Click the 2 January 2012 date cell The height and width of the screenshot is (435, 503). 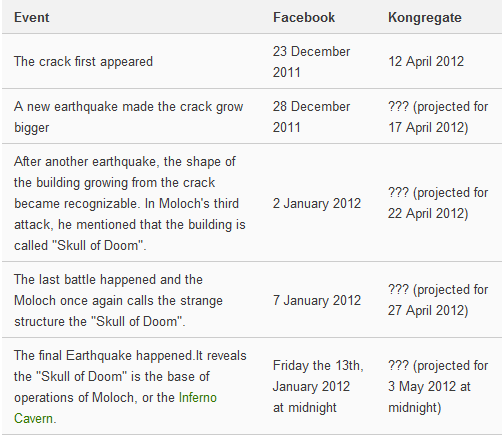click(x=317, y=203)
